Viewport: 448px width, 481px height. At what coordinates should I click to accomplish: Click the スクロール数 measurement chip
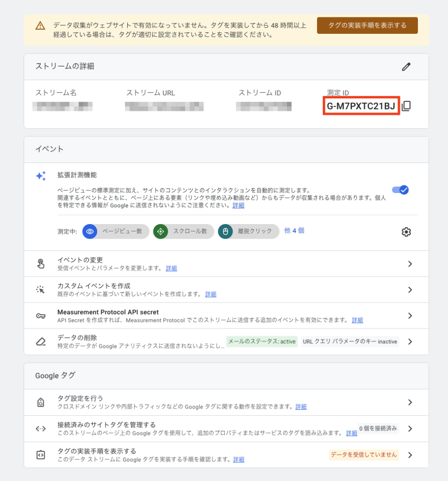point(184,232)
